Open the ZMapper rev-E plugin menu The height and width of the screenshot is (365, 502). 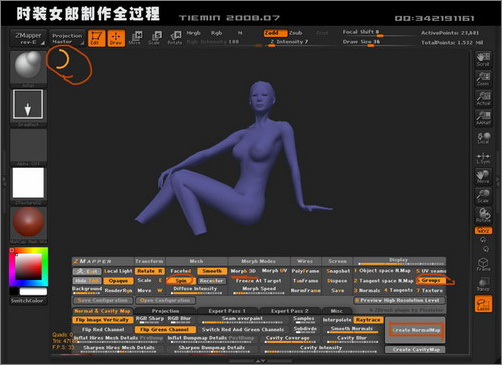click(28, 38)
